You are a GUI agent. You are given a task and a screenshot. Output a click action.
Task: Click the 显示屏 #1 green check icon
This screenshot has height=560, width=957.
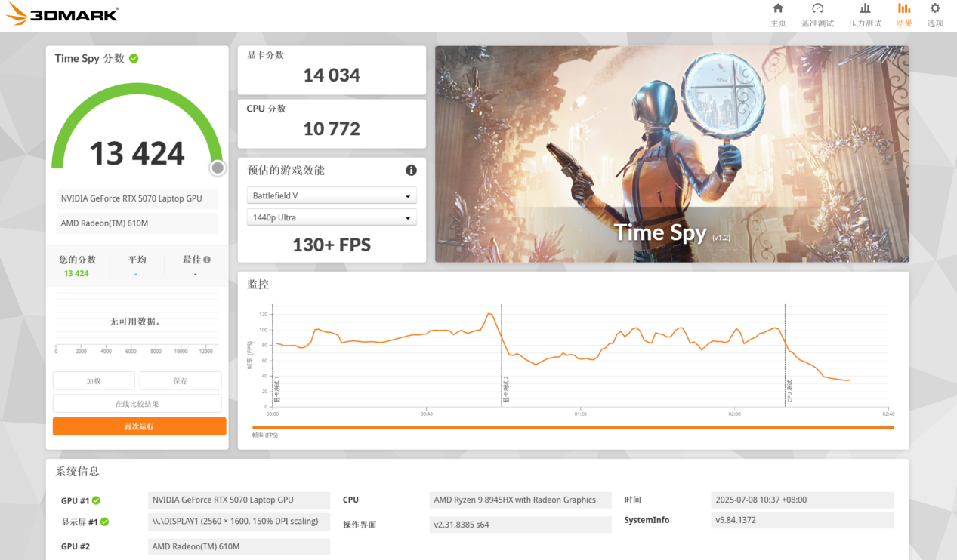click(x=104, y=522)
